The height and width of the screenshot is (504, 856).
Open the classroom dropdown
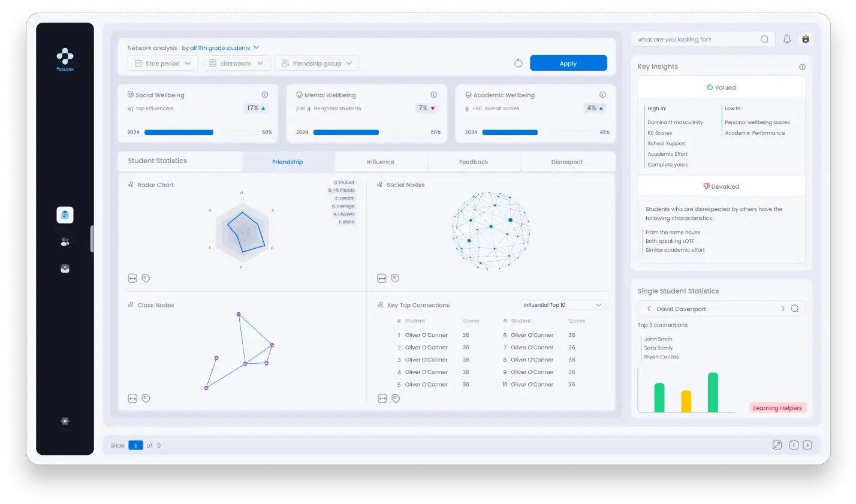point(236,64)
